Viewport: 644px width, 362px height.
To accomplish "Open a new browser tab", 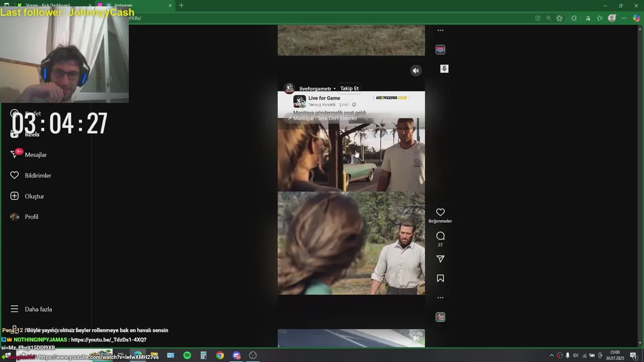I will (x=181, y=6).
